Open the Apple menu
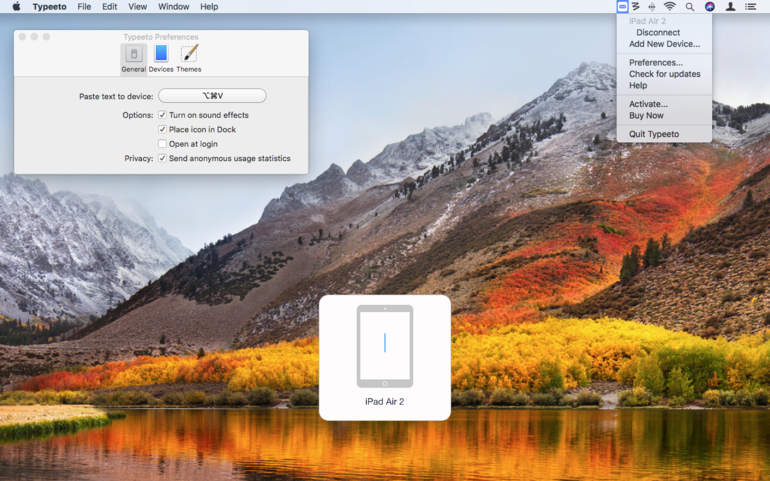The width and height of the screenshot is (770, 481). pyautogui.click(x=16, y=6)
